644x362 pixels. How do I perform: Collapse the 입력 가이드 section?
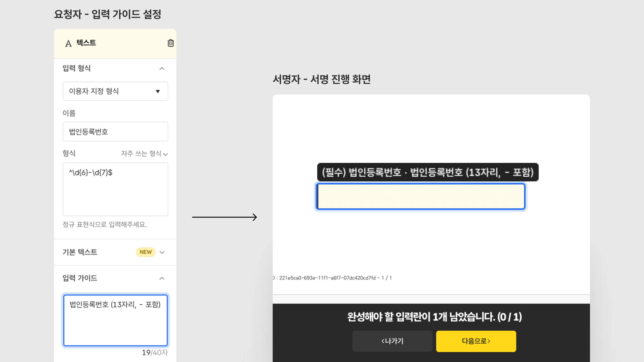[162, 278]
